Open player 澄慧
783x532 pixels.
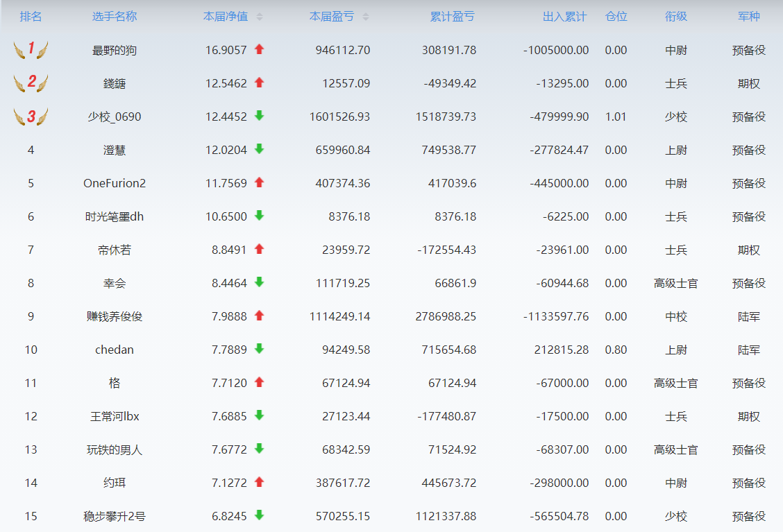click(115, 151)
